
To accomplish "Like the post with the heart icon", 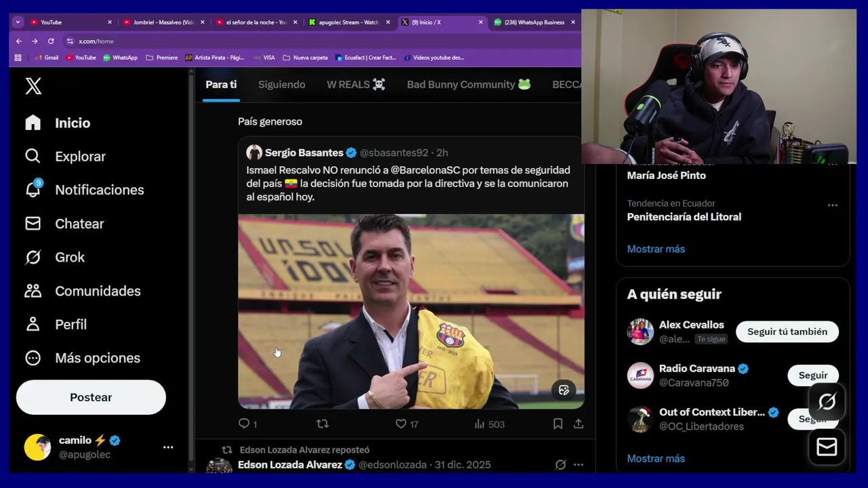I will coord(401,424).
